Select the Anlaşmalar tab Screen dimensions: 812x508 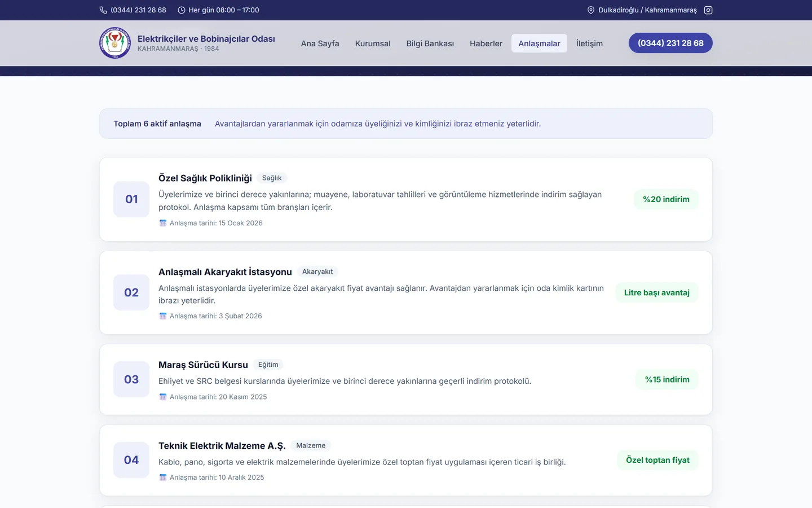539,43
